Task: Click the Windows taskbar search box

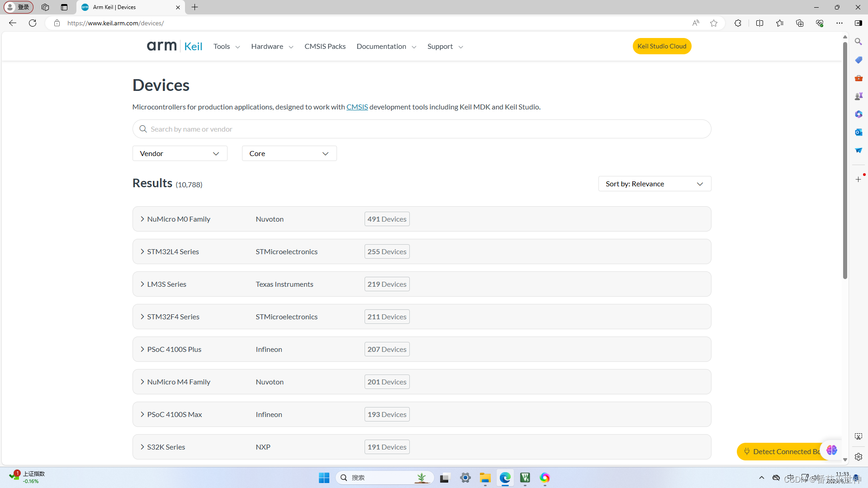Action: click(385, 478)
